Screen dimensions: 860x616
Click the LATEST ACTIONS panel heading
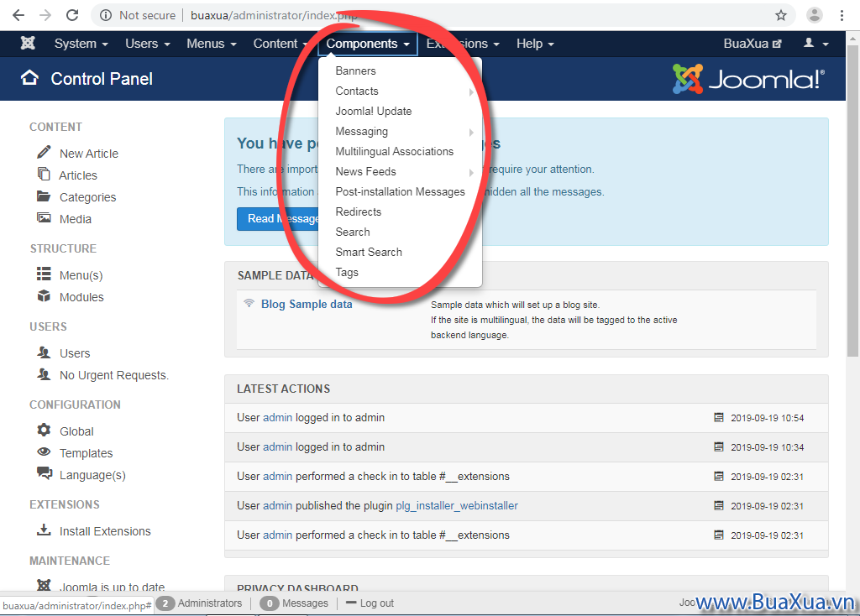[284, 389]
